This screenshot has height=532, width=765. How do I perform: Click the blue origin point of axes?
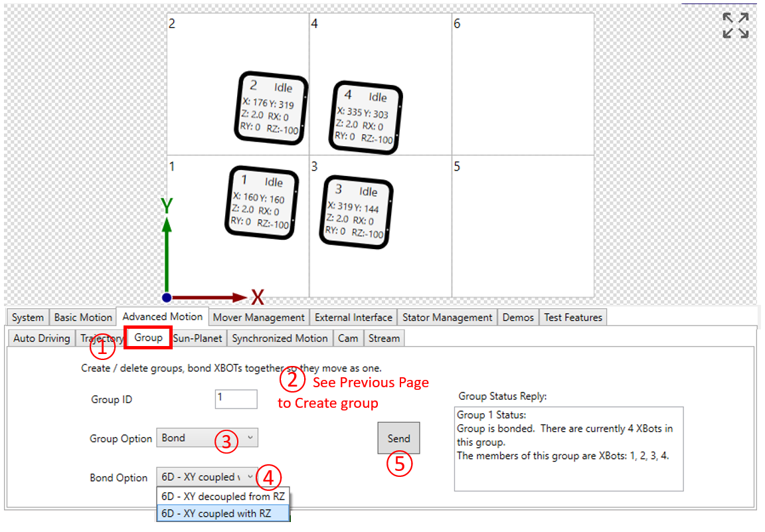(x=167, y=298)
